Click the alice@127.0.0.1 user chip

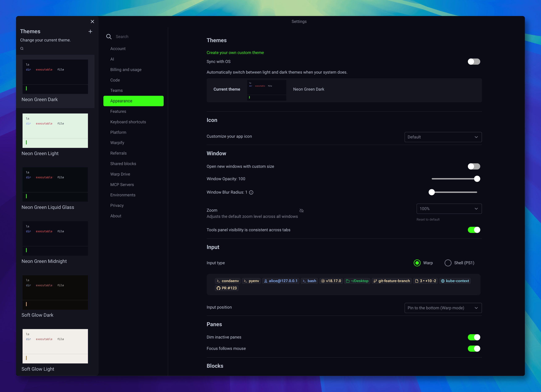281,281
